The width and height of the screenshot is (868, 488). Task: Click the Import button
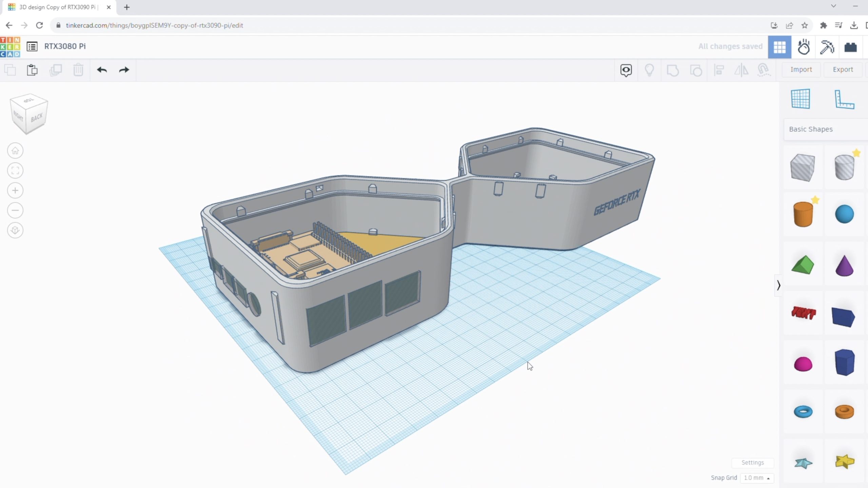(x=801, y=69)
